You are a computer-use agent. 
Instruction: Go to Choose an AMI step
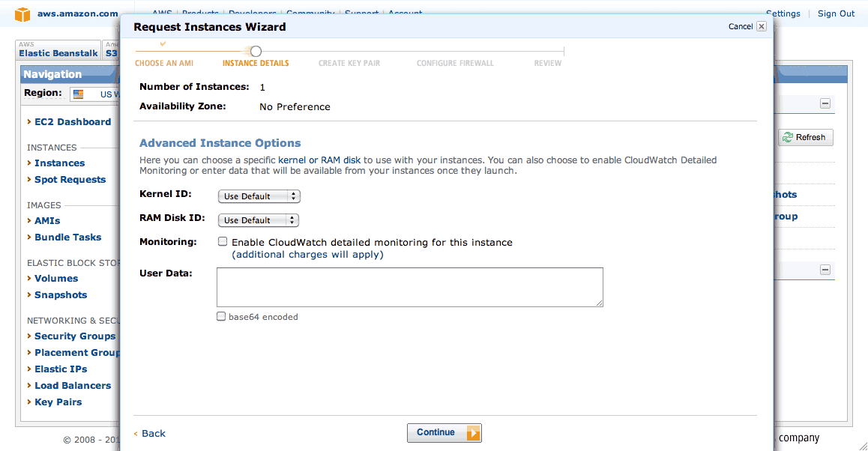(x=164, y=63)
